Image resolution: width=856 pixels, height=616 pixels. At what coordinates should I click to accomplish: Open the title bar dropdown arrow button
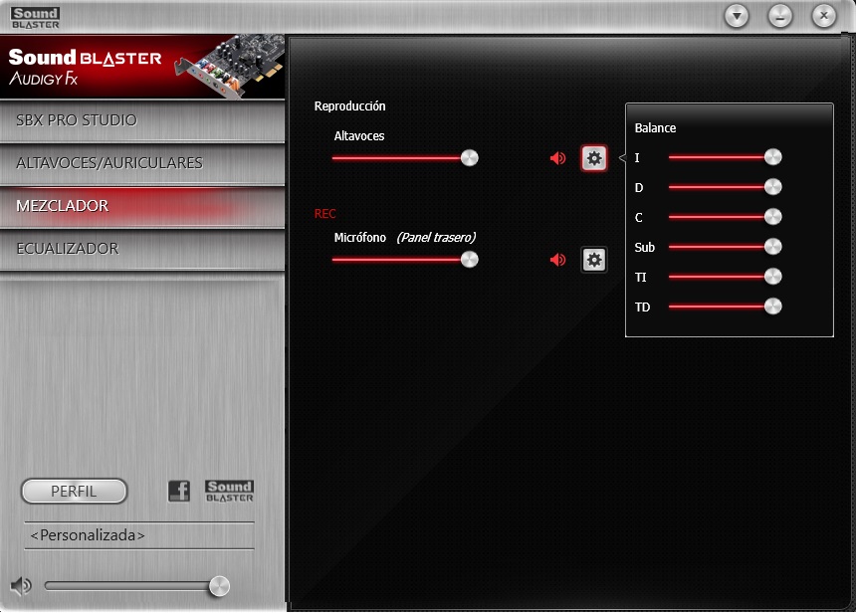point(737,16)
